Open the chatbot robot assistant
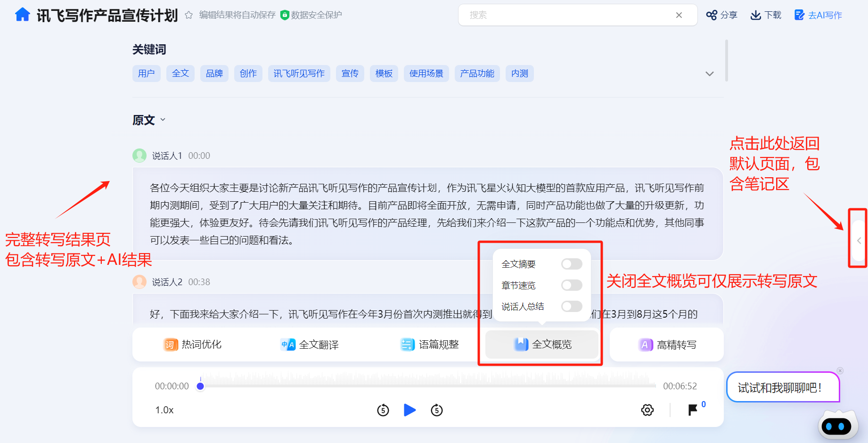Screen dimensions: 868x443 (x=836, y=426)
